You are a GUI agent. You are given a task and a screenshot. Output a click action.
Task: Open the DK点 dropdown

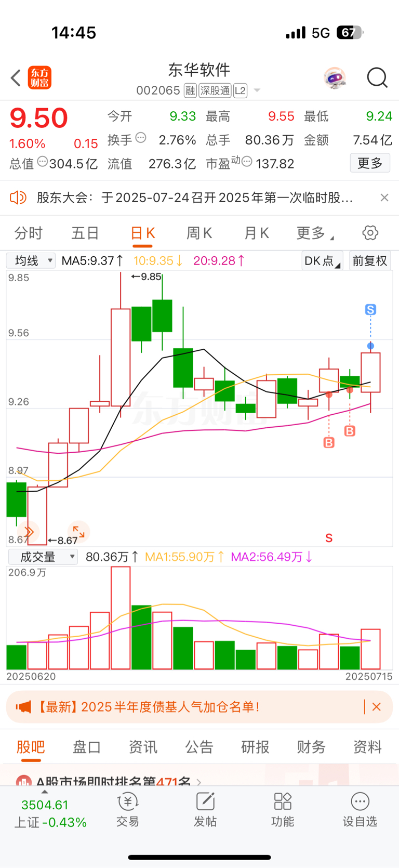[x=322, y=260]
